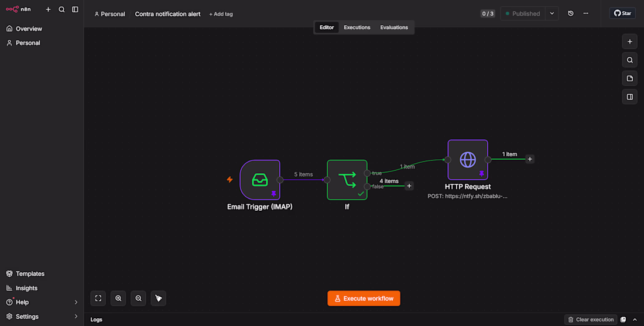This screenshot has width=644, height=326.
Task: Fit workflow to view
Action: (98, 298)
